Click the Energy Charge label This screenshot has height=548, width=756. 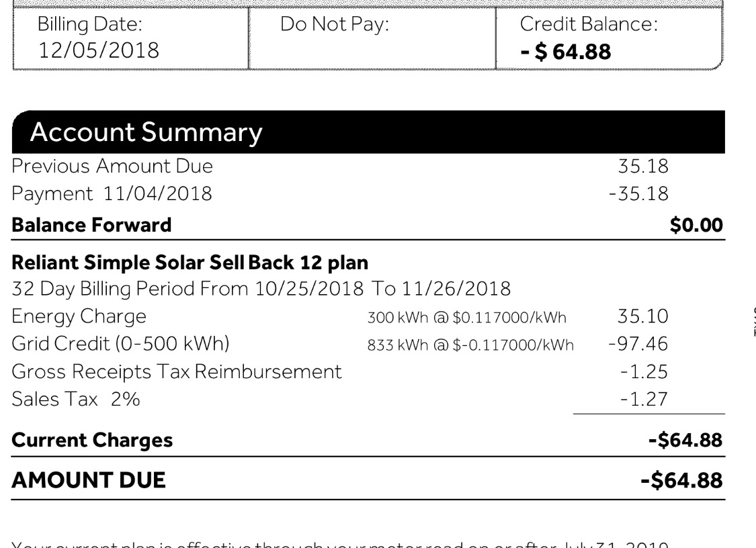79,317
